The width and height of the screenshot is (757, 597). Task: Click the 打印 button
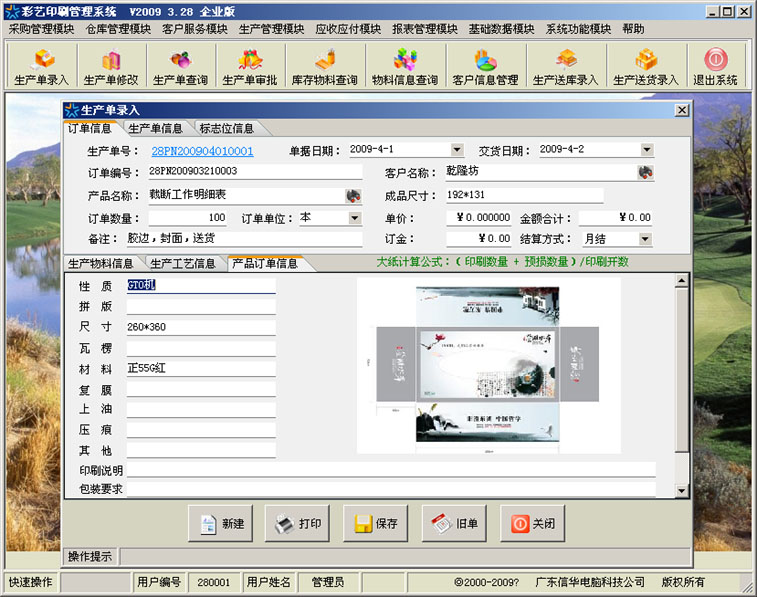(x=299, y=524)
